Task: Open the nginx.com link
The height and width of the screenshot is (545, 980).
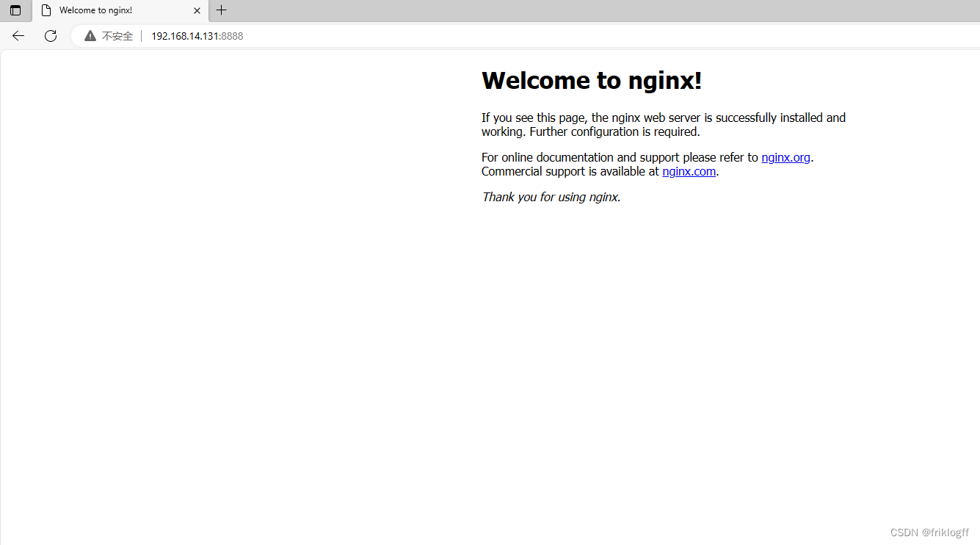Action: coord(689,172)
